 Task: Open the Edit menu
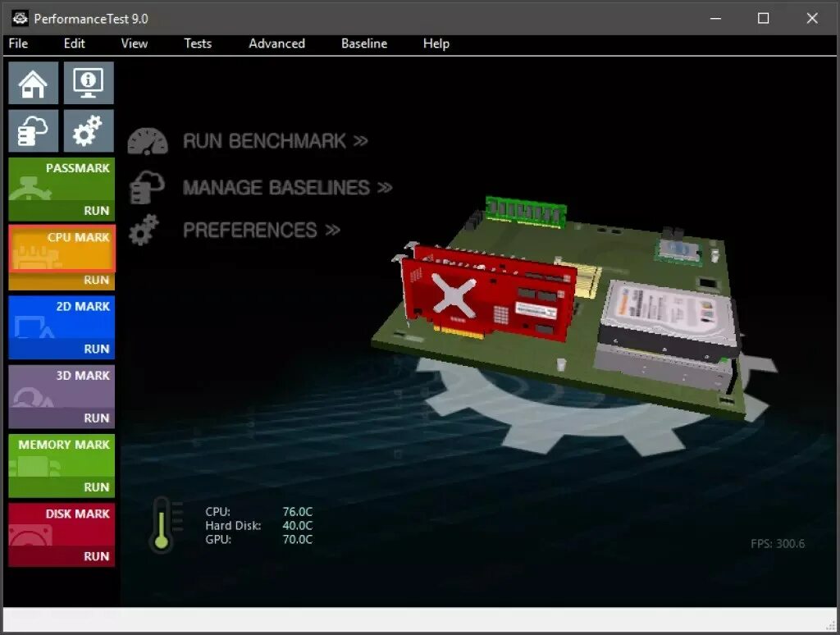(75, 43)
